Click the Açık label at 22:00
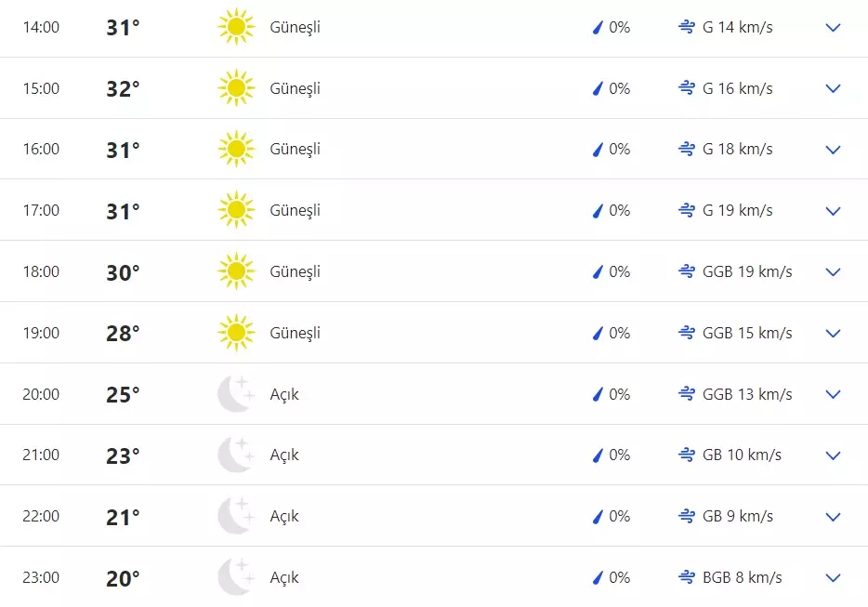This screenshot has height=607, width=868. click(284, 516)
